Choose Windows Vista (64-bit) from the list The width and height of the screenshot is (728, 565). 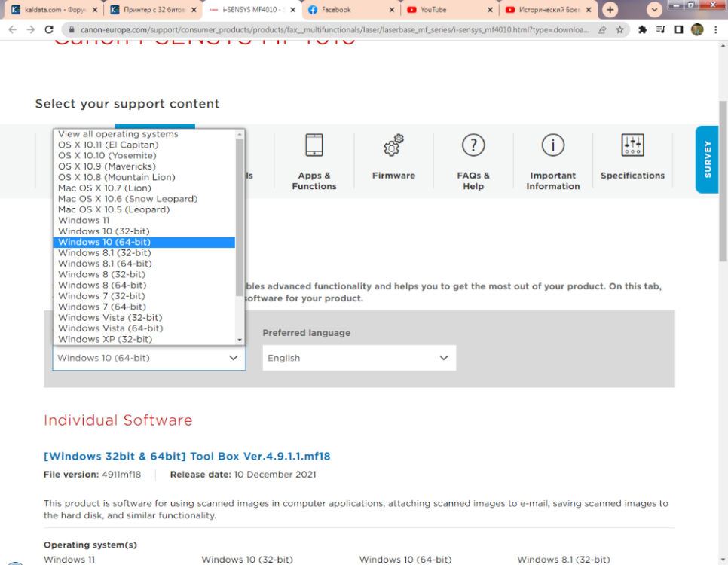(x=144, y=328)
